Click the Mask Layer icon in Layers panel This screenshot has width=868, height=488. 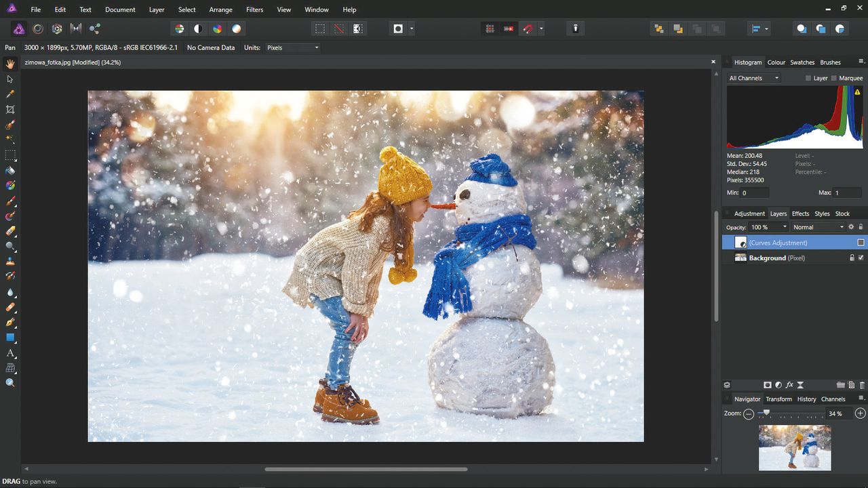(768, 385)
